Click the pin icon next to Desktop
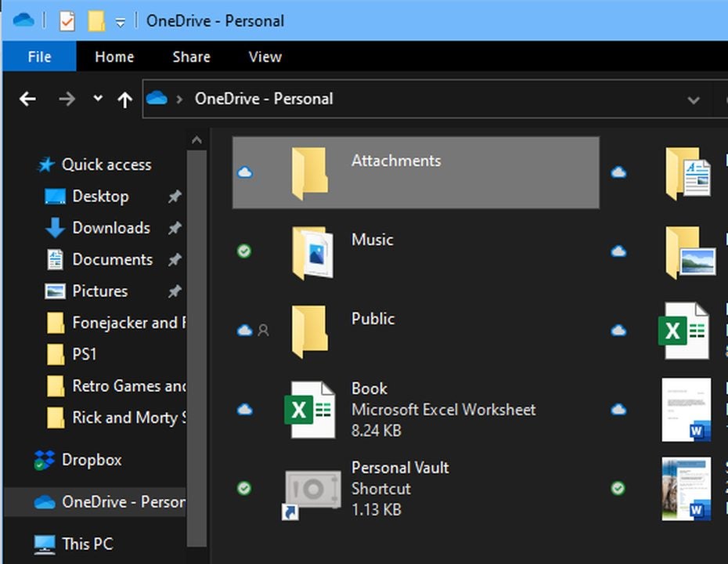 pyautogui.click(x=175, y=197)
